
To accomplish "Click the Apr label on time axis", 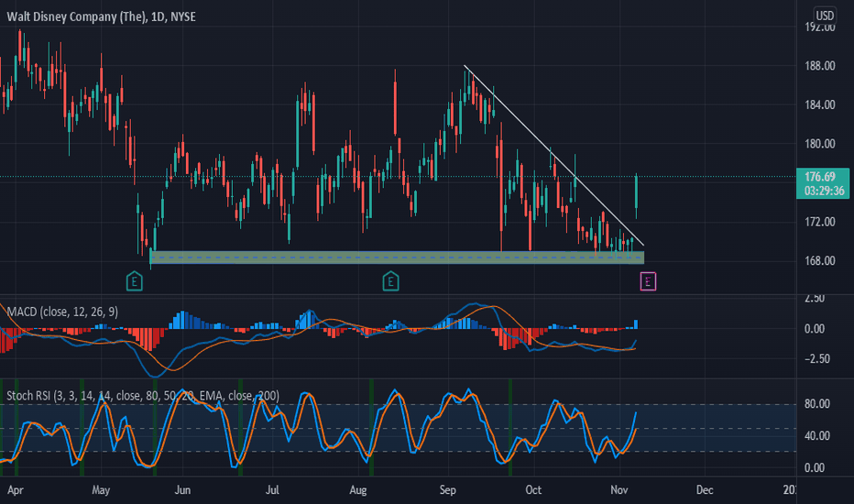I will pyautogui.click(x=16, y=490).
